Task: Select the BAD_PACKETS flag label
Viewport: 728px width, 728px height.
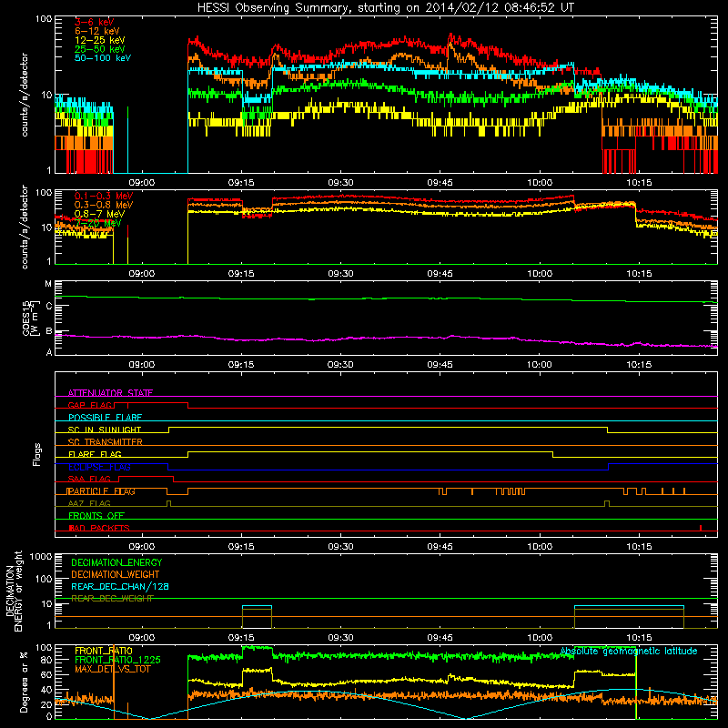Action: point(99,528)
